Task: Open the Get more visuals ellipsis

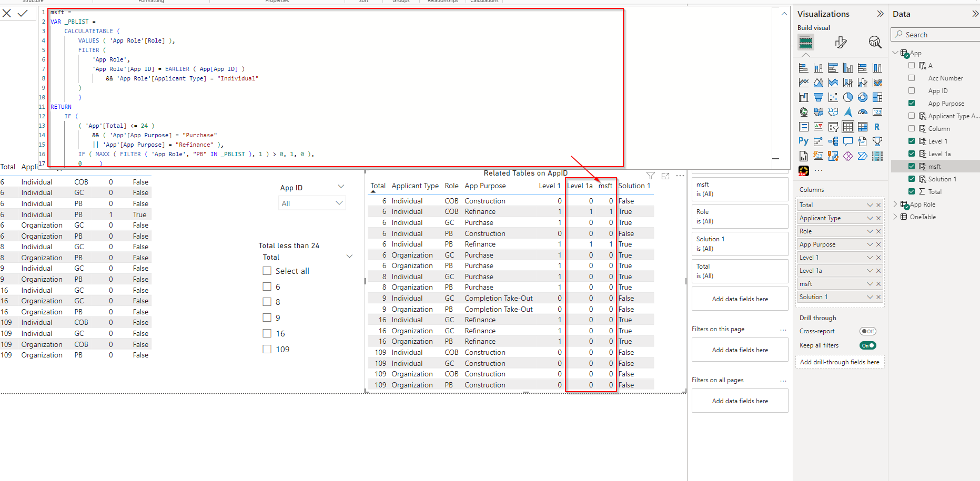Action: [819, 170]
